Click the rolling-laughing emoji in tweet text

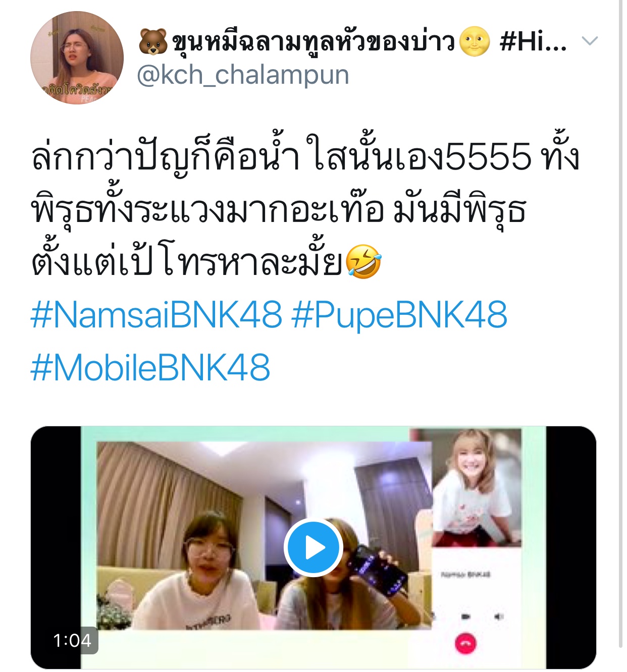(364, 261)
